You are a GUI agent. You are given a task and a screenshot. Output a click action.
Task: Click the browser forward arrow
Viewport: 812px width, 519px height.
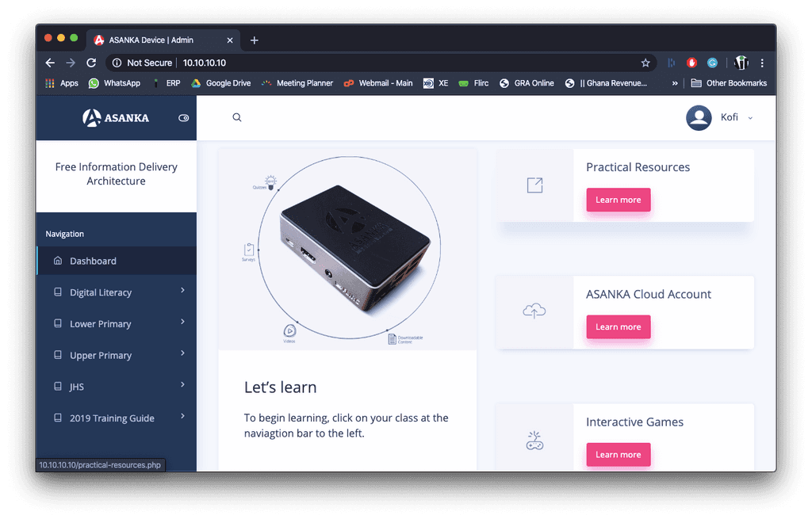coord(71,63)
